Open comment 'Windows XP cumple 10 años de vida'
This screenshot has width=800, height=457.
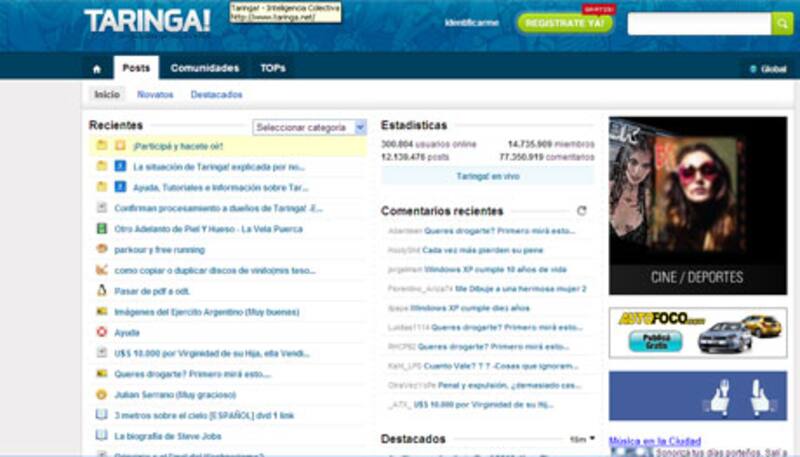tap(495, 269)
